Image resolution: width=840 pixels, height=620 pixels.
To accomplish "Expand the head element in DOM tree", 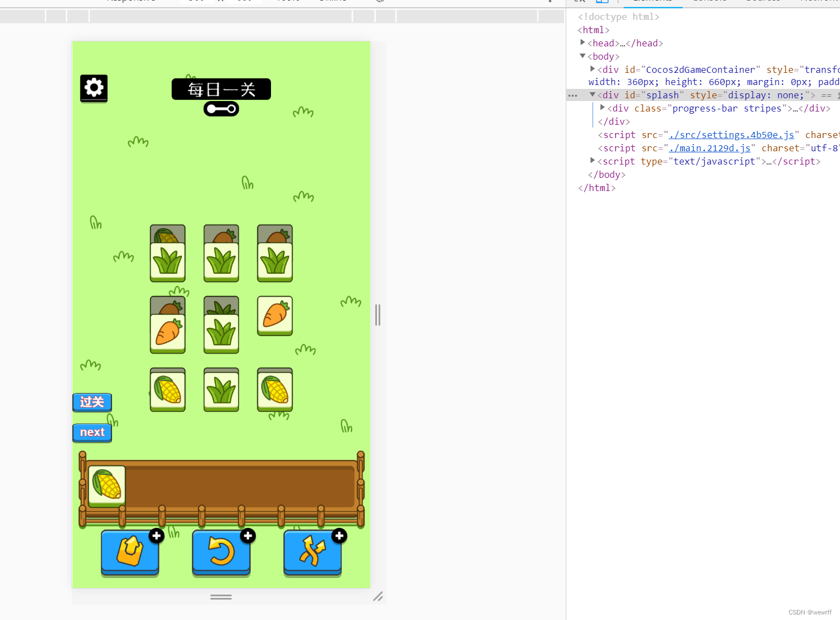I will 582,43.
